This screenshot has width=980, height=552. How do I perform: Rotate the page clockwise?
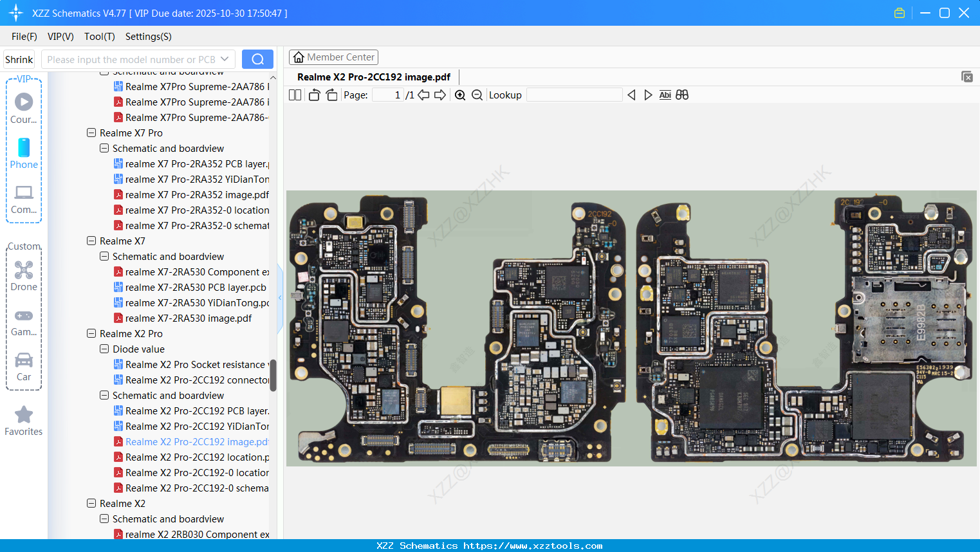click(x=331, y=95)
